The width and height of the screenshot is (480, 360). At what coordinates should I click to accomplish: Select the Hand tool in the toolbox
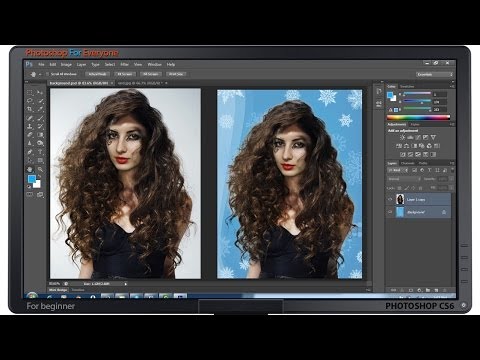(x=30, y=169)
